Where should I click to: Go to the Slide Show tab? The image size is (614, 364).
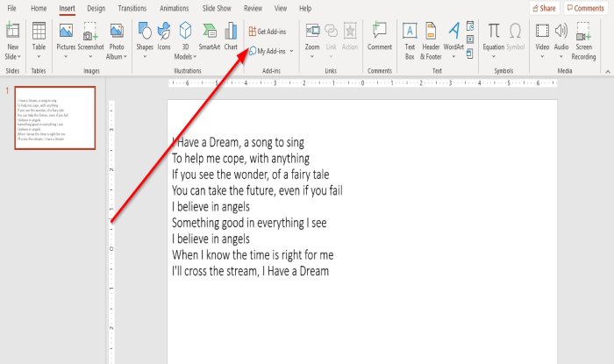[x=217, y=8]
